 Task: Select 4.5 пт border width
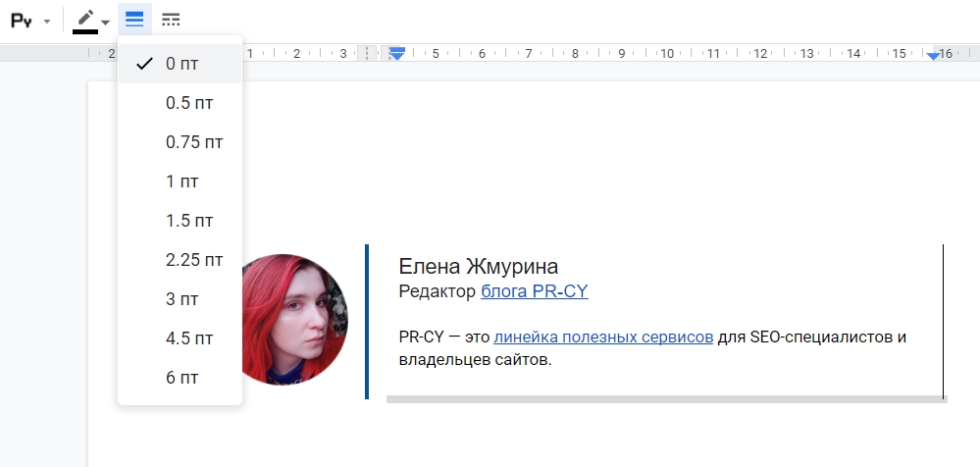(180, 338)
